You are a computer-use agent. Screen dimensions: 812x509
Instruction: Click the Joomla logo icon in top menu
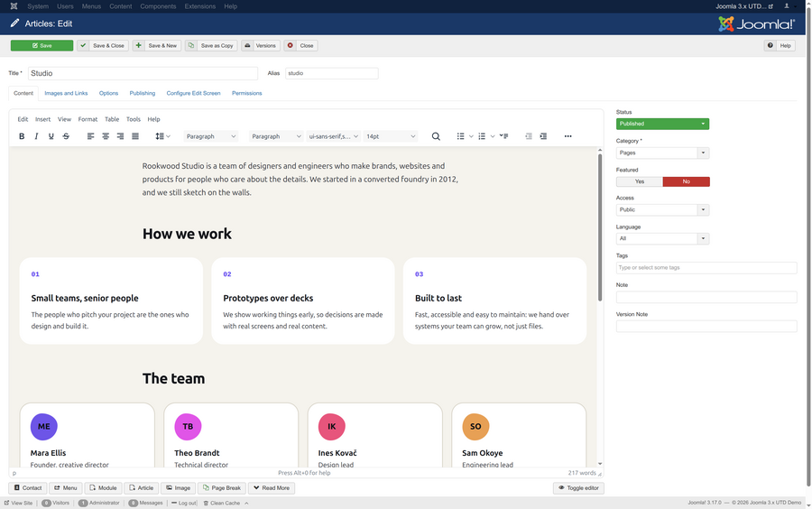(x=14, y=6)
